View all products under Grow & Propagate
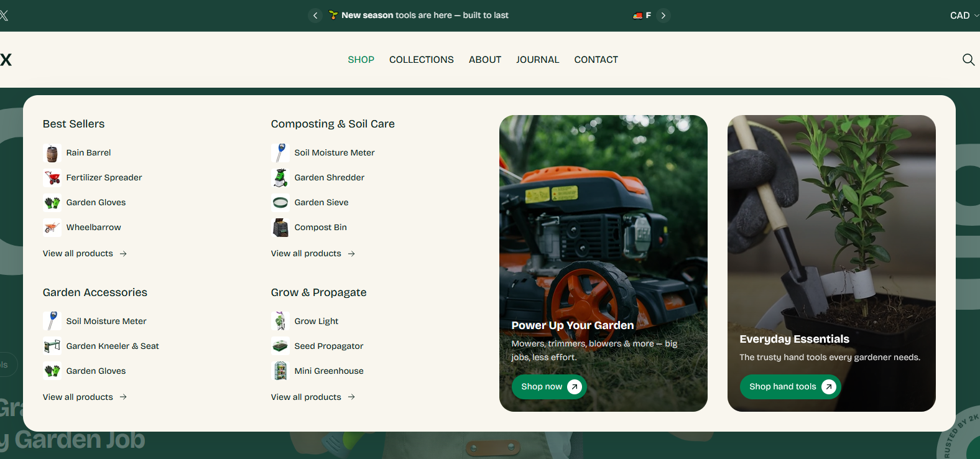Image resolution: width=980 pixels, height=459 pixels. click(313, 397)
